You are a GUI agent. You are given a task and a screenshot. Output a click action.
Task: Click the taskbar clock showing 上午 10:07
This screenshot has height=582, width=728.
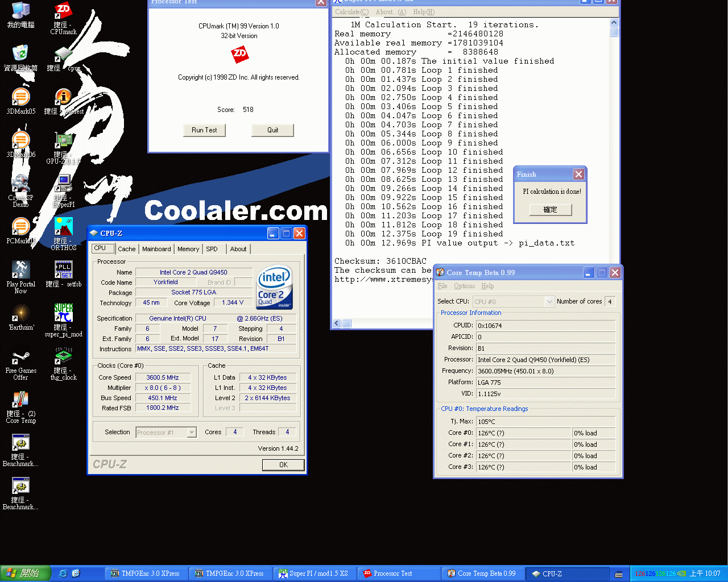point(705,574)
